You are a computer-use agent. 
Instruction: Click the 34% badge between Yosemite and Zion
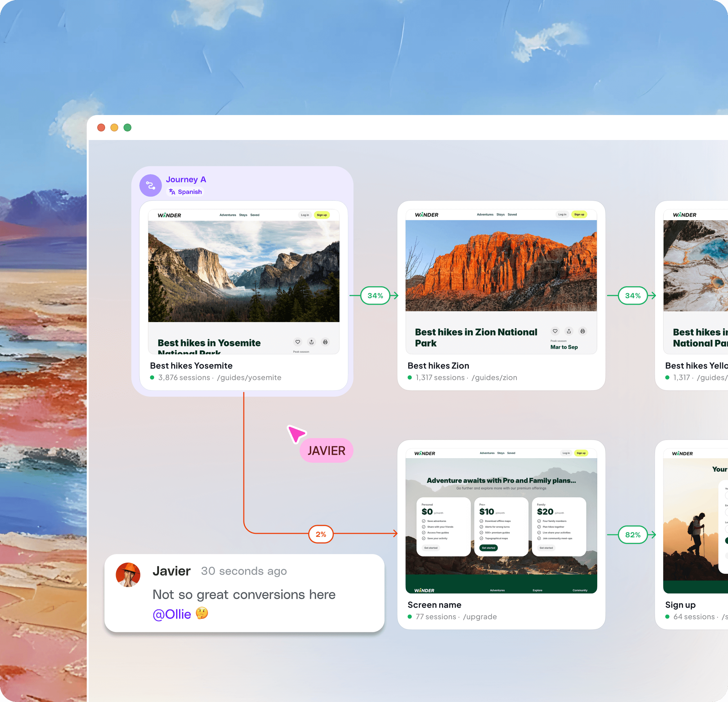click(x=375, y=295)
